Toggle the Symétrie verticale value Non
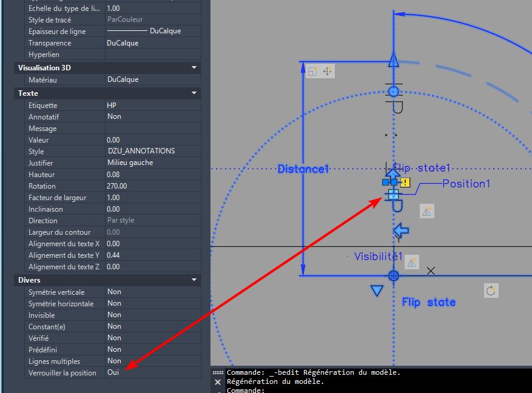 [153, 292]
